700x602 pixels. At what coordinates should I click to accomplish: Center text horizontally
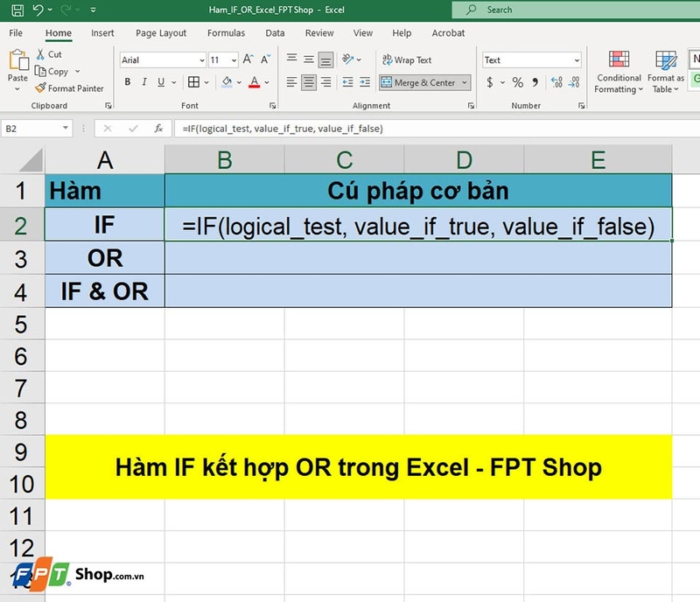click(309, 82)
